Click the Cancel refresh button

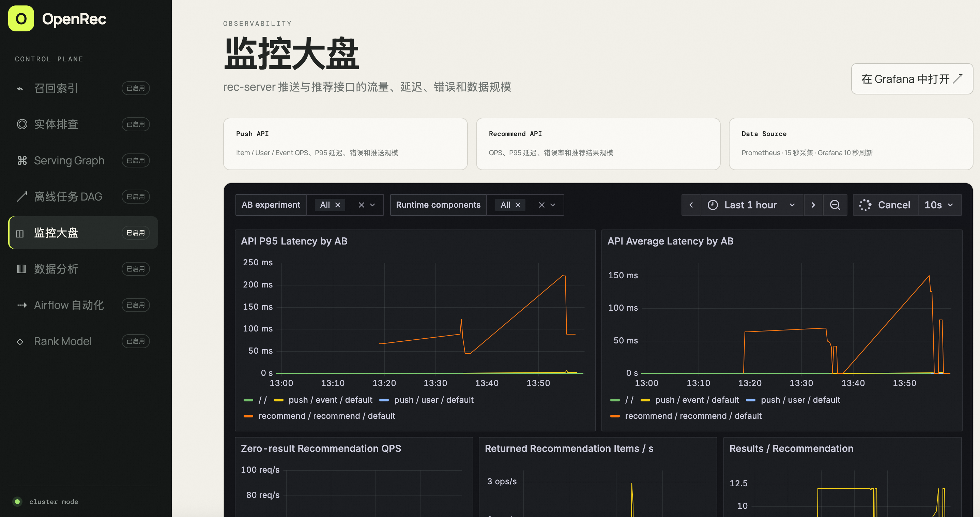click(885, 205)
